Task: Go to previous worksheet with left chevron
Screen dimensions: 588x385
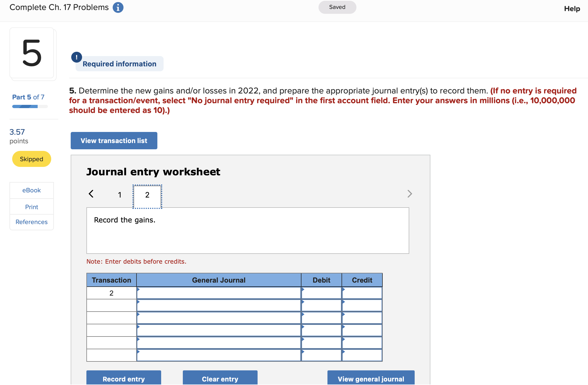Action: click(x=91, y=194)
